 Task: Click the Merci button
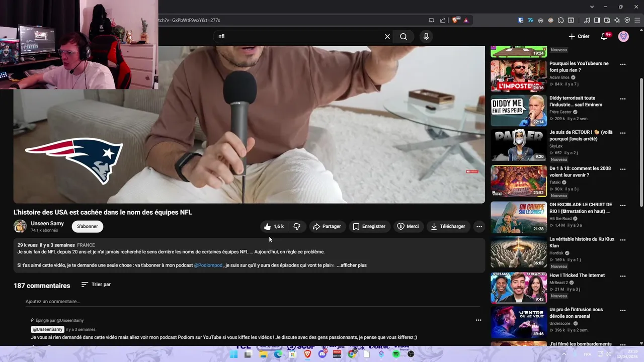coord(408,227)
